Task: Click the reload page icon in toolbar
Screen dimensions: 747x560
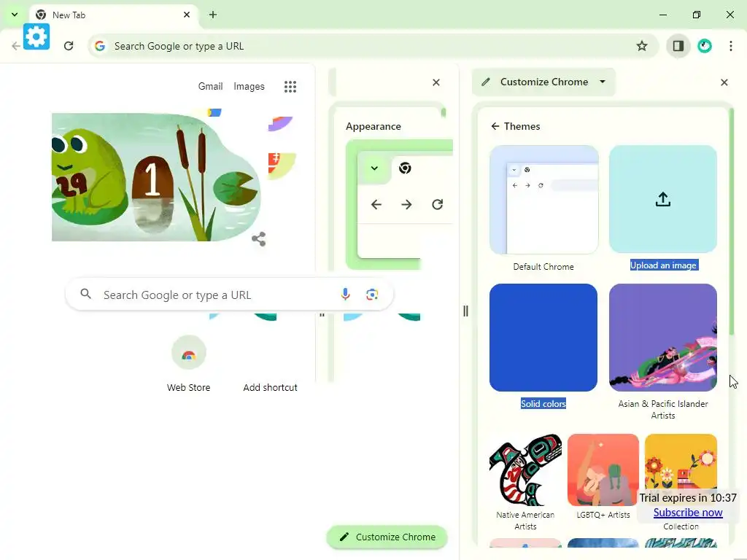Action: 69,46
